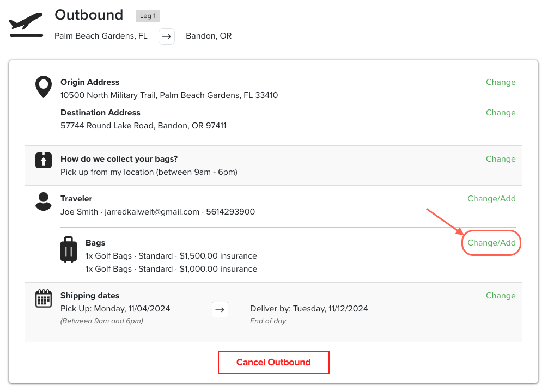Select the 57744 Round Lake Road address text
This screenshot has height=392, width=548.
(x=143, y=126)
